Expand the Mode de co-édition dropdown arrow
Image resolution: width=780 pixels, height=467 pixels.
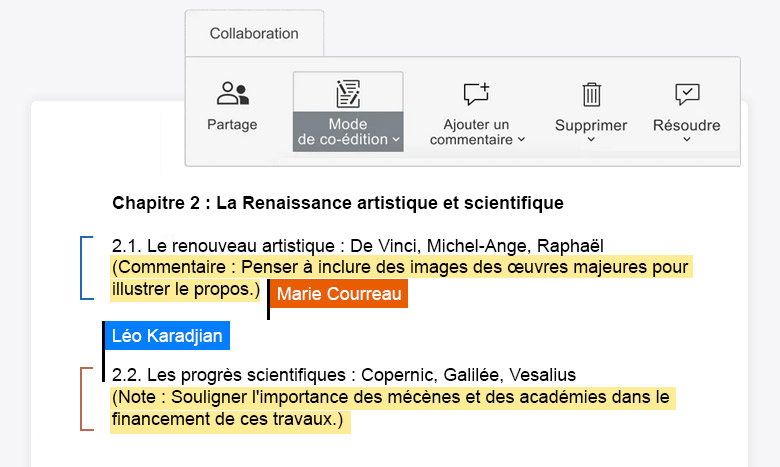click(396, 140)
